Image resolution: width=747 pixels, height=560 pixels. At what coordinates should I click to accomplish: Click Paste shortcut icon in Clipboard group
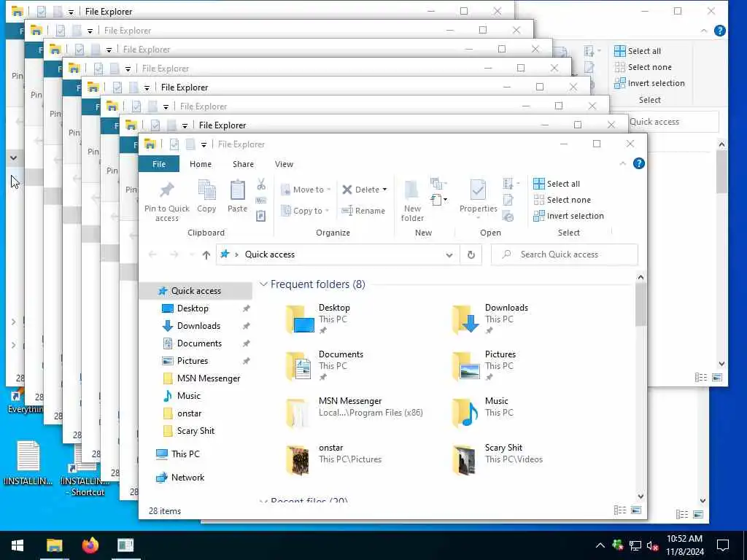point(261,216)
